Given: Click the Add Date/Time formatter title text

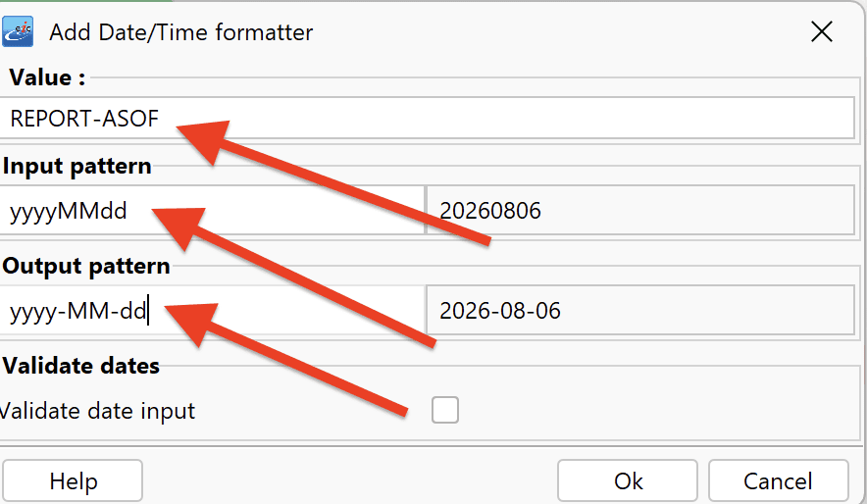Looking at the screenshot, I should 180,32.
